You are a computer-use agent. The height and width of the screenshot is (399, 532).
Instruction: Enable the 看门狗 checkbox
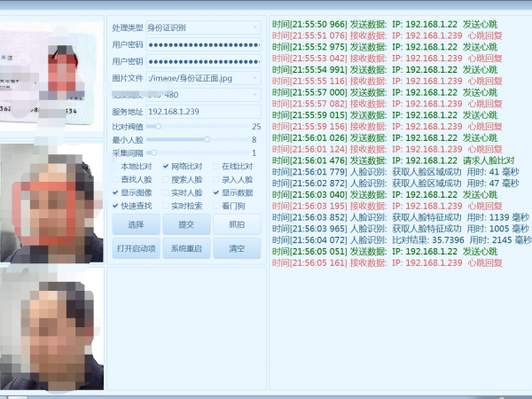click(215, 206)
